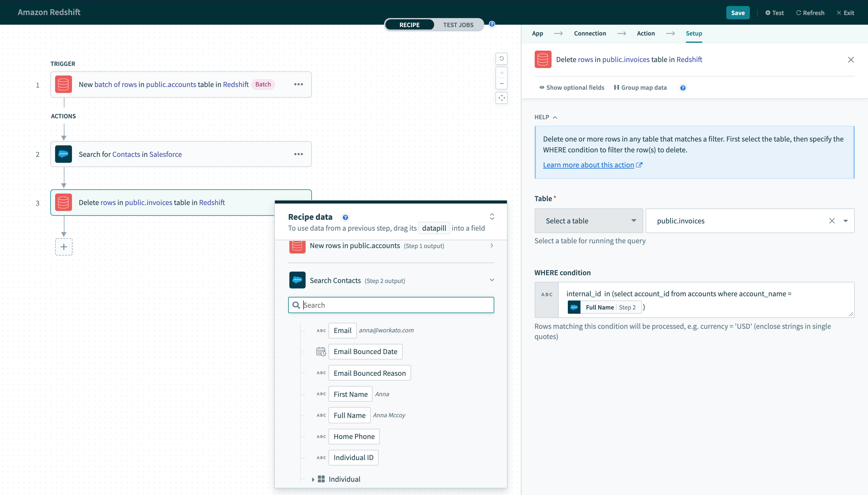Add new step with plus icon

64,247
